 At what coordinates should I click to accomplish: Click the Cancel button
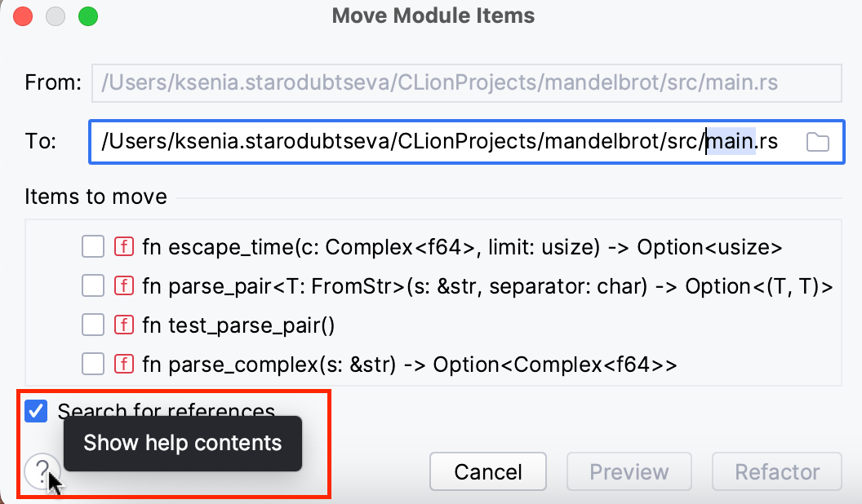[x=487, y=471]
